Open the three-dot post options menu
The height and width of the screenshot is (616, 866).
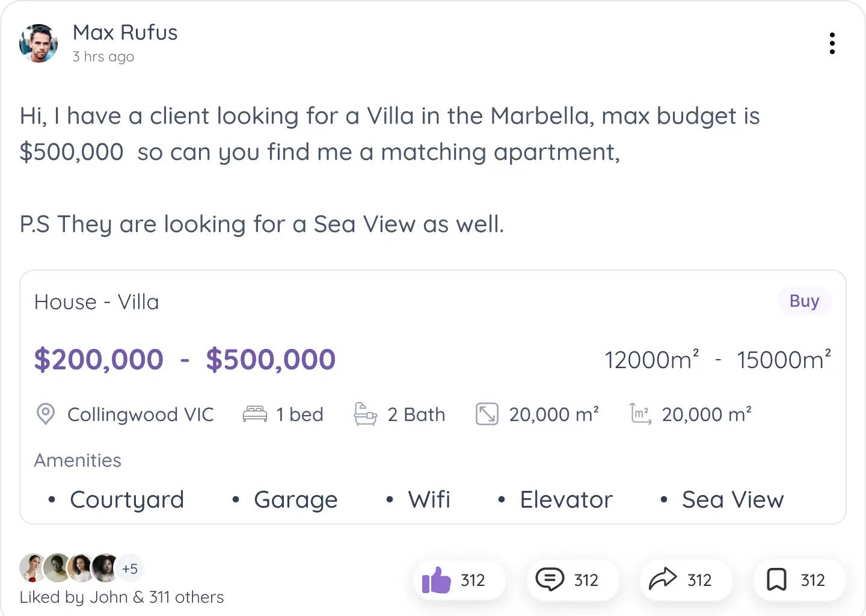click(832, 43)
